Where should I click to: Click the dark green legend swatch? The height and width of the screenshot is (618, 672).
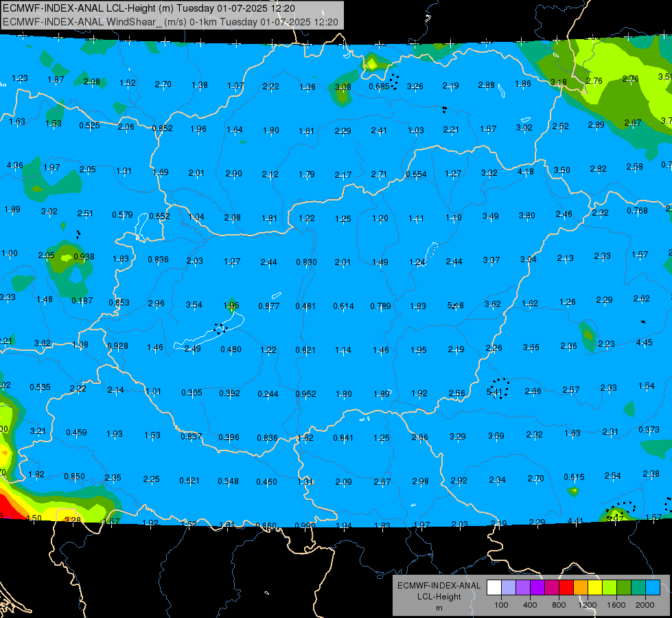[x=624, y=588]
